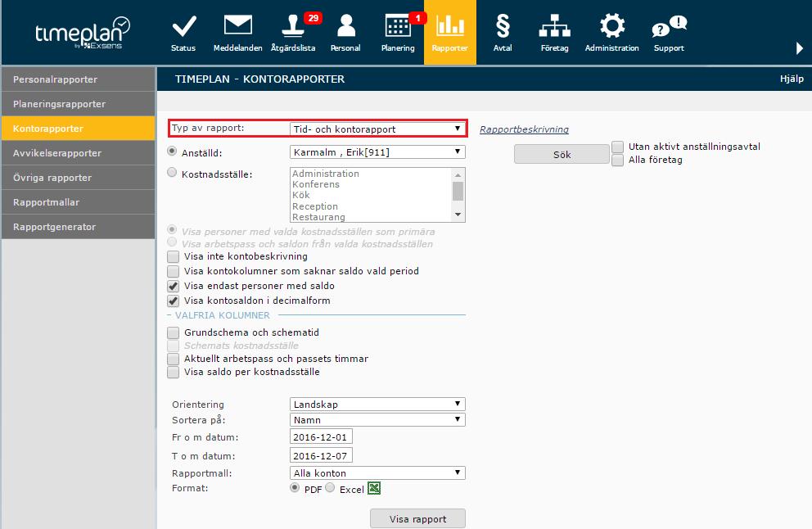
Task: Open the Sortera på dropdown
Action: [x=377, y=419]
